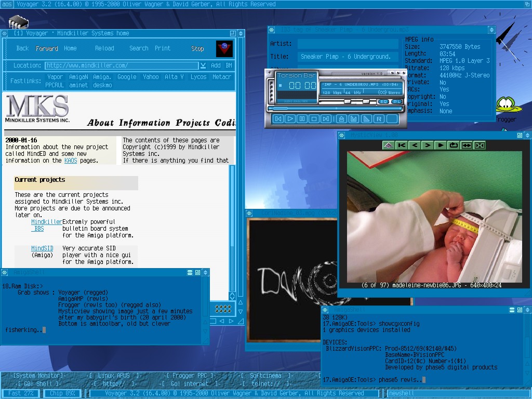
Task: Follow the KAOS link on the page
Action: (71, 161)
